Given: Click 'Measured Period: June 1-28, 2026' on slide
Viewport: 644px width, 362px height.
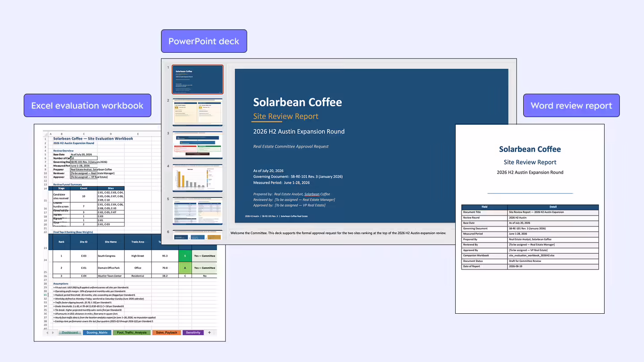Looking at the screenshot, I should pos(281,182).
